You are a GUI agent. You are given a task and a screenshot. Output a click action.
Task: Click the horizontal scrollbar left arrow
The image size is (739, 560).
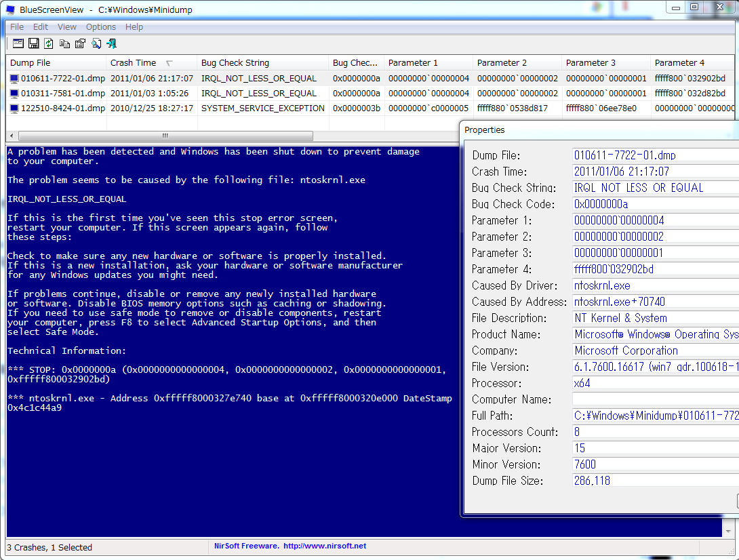(x=12, y=136)
